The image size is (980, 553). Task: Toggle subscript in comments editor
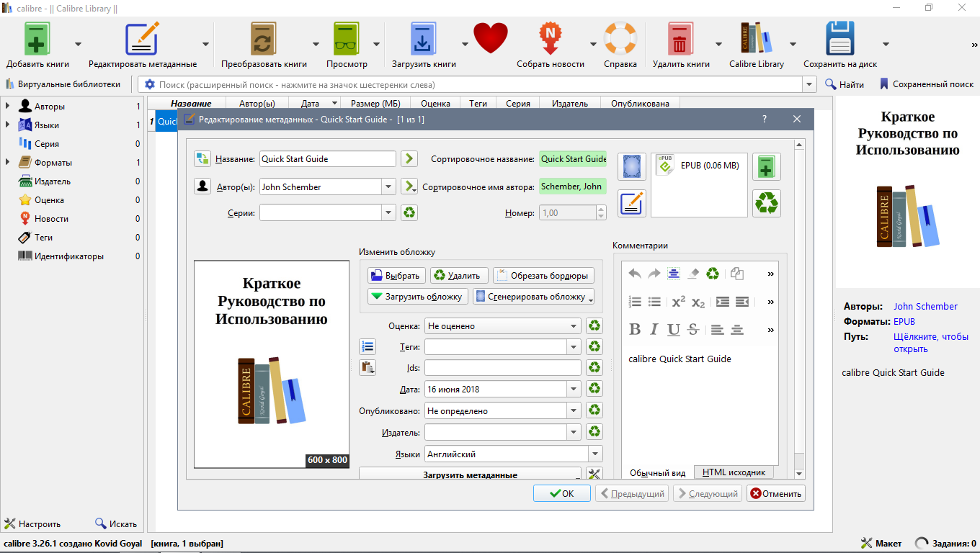click(698, 302)
